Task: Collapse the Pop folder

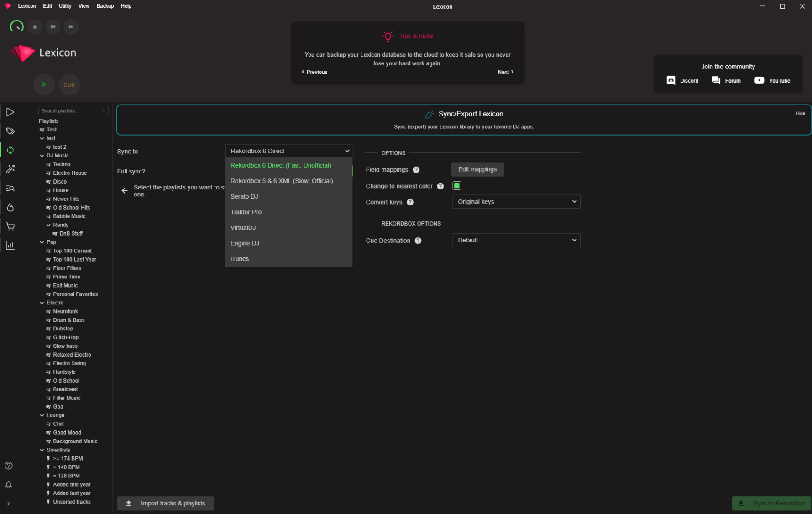Action: pos(42,242)
